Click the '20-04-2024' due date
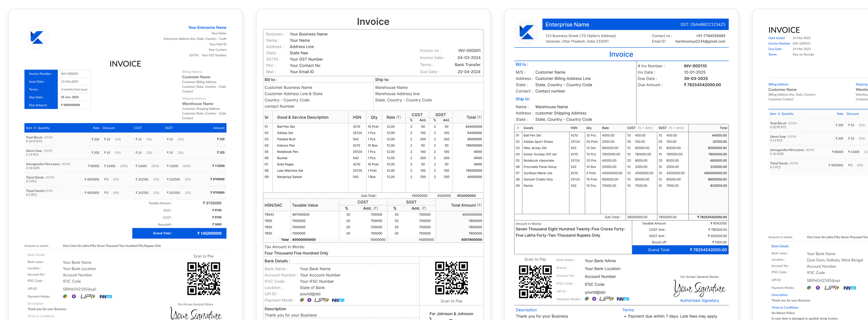The width and height of the screenshot is (868, 320). pos(469,72)
